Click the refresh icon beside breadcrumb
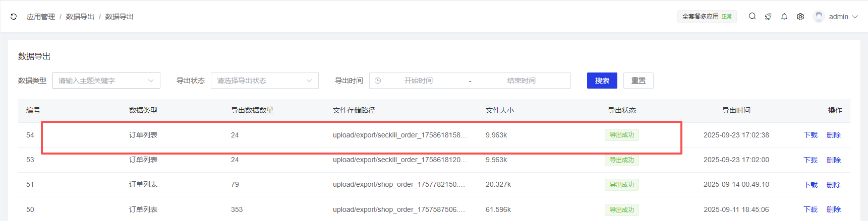Image resolution: width=868 pixels, height=221 pixels. pos(14,17)
